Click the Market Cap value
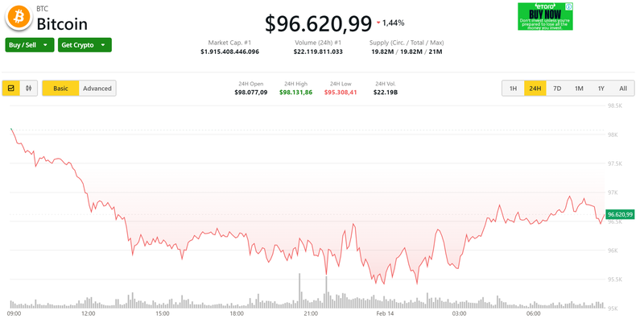The height and width of the screenshot is (327, 644). [x=229, y=52]
